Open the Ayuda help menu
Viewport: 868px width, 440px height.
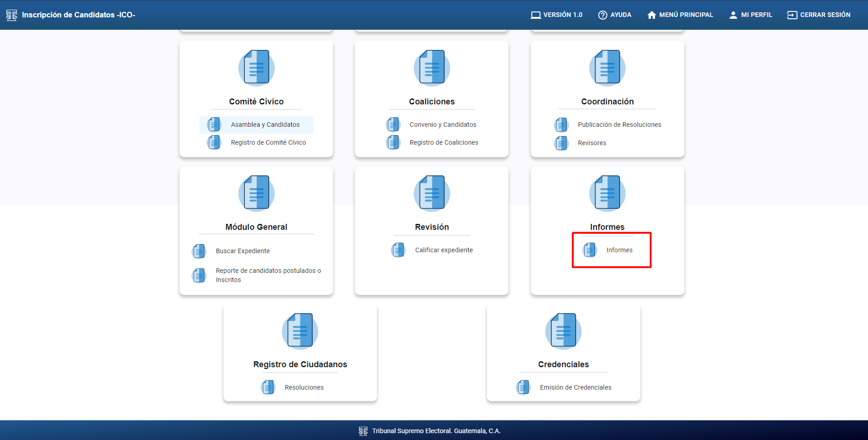tap(615, 15)
